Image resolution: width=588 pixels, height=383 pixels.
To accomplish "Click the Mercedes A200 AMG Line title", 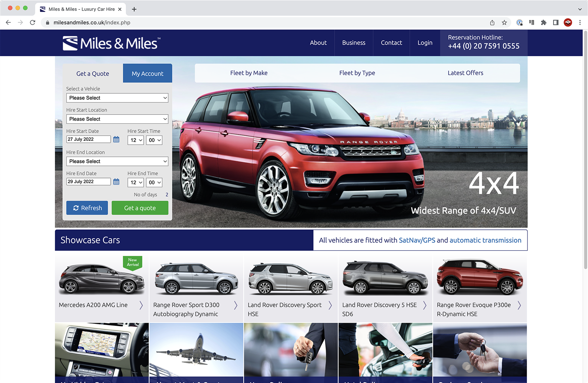I will click(93, 305).
